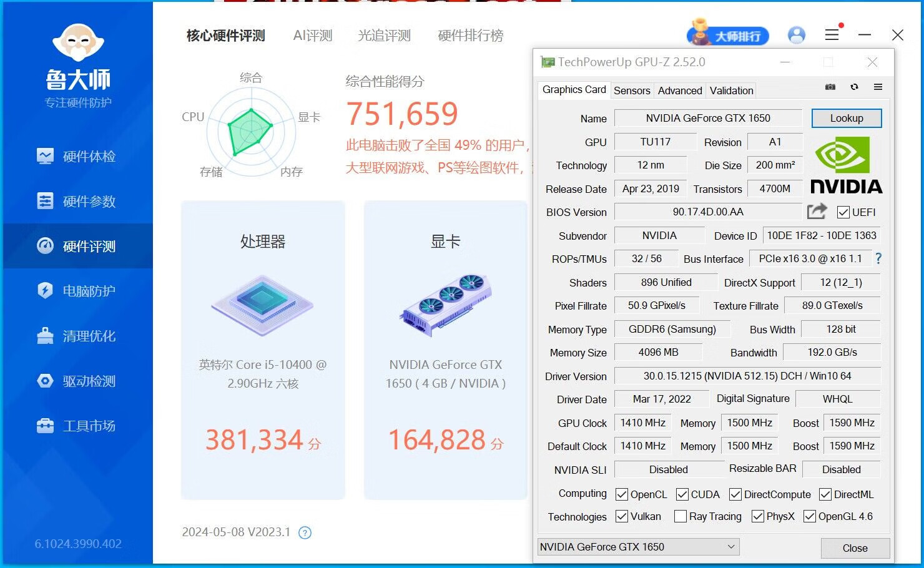This screenshot has height=568, width=924.
Task: Click the 处理器 chip illustration
Action: pos(262,305)
